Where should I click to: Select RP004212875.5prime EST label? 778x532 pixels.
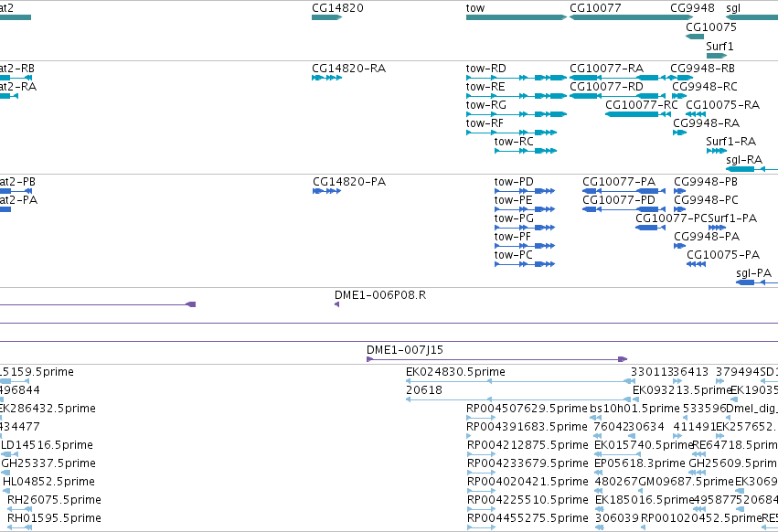(x=528, y=446)
